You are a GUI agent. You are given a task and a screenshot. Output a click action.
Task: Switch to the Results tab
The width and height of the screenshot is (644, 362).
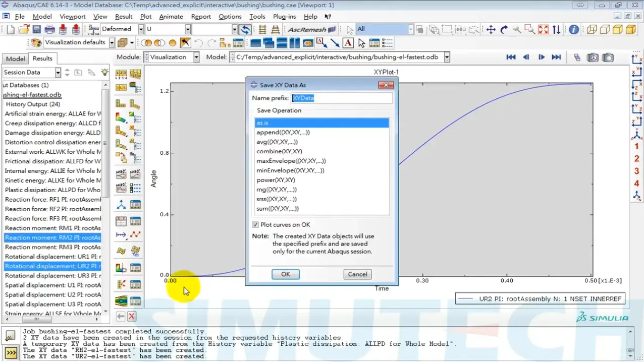[42, 58]
